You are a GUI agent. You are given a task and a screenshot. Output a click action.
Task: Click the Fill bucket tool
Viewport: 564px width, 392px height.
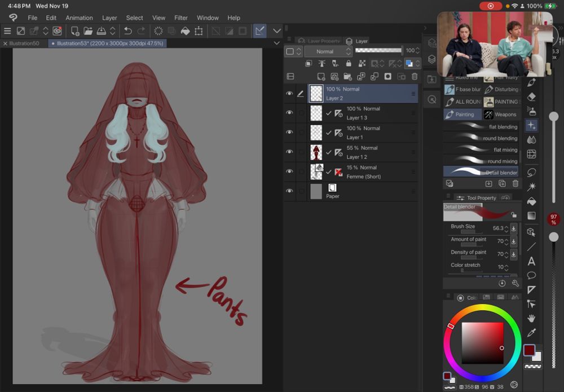(x=531, y=201)
